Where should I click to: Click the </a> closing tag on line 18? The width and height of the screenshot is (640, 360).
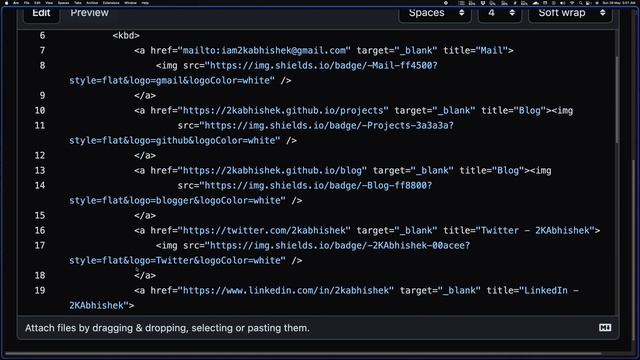point(145,276)
